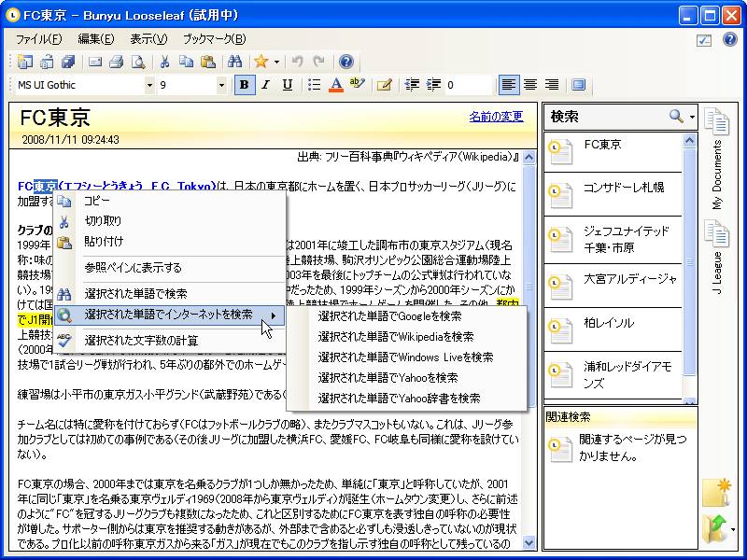
Task: Open the 大宮アルディージャ search result
Action: [x=613, y=287]
